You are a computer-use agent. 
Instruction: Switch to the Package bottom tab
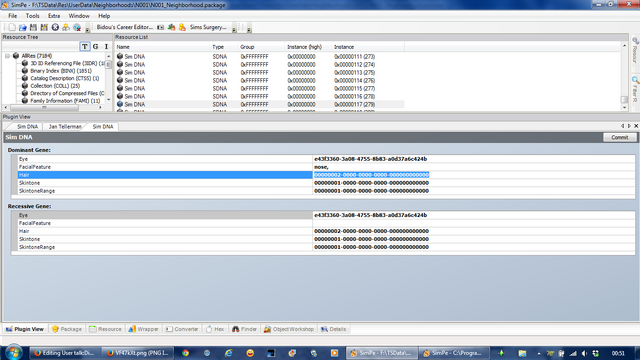pyautogui.click(x=67, y=329)
